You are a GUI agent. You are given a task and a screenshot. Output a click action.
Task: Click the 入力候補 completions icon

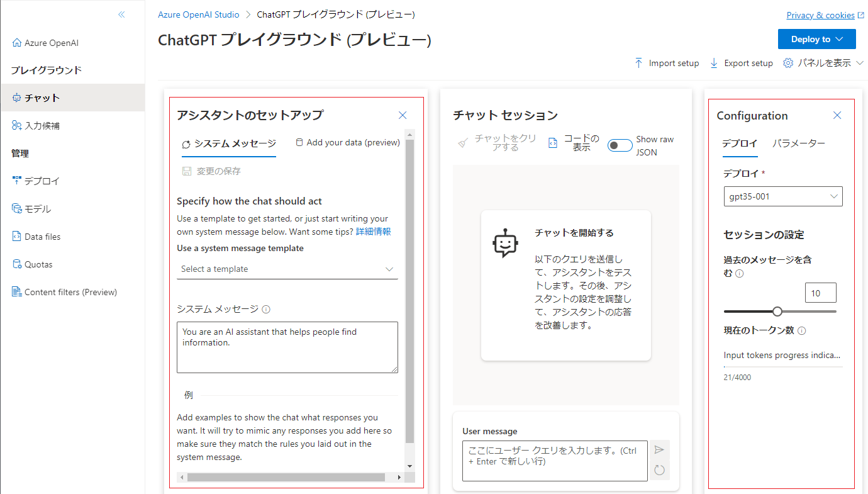[17, 125]
